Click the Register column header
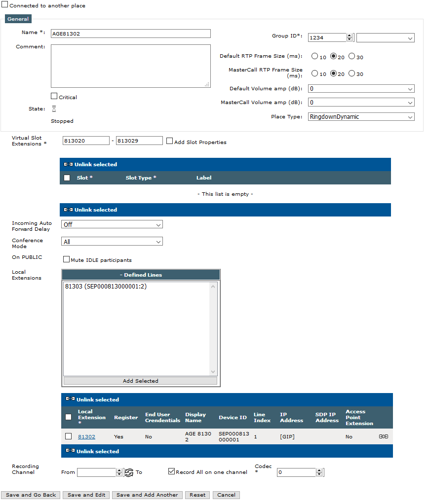 (126, 418)
